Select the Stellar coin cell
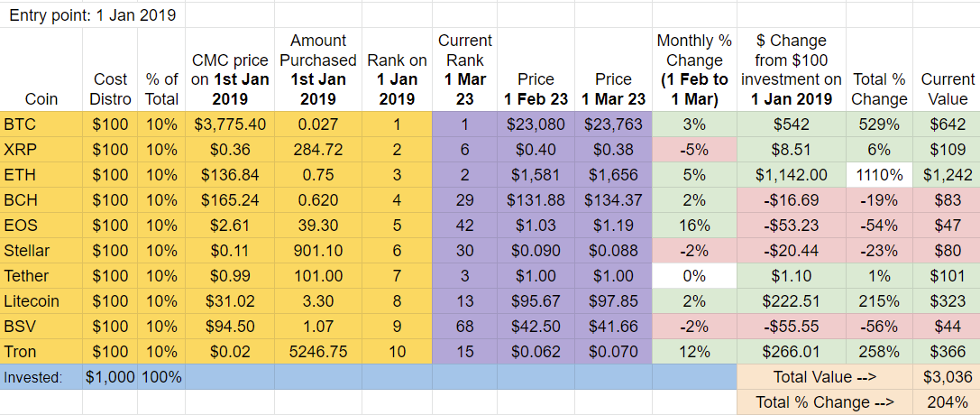Image resolution: width=980 pixels, height=415 pixels. tap(41, 251)
